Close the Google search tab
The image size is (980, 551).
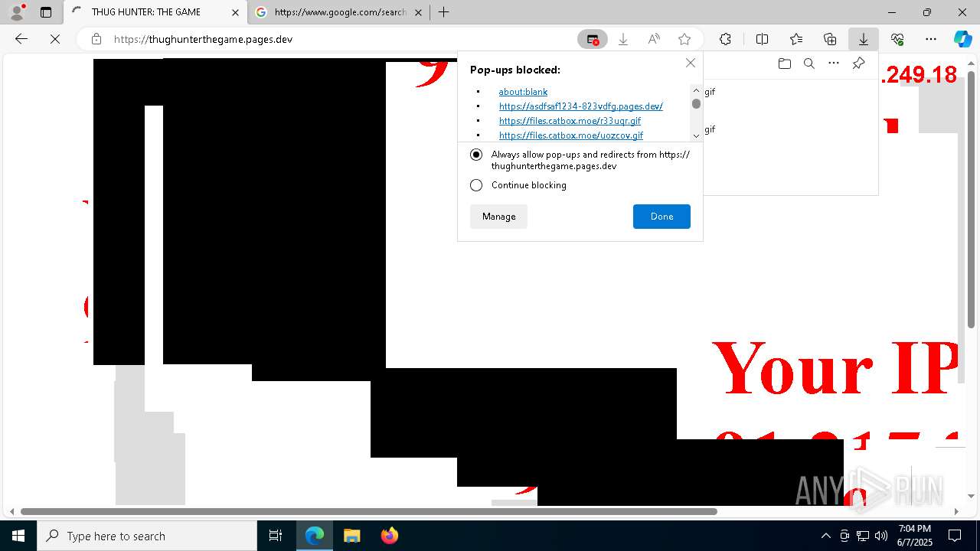click(x=418, y=12)
